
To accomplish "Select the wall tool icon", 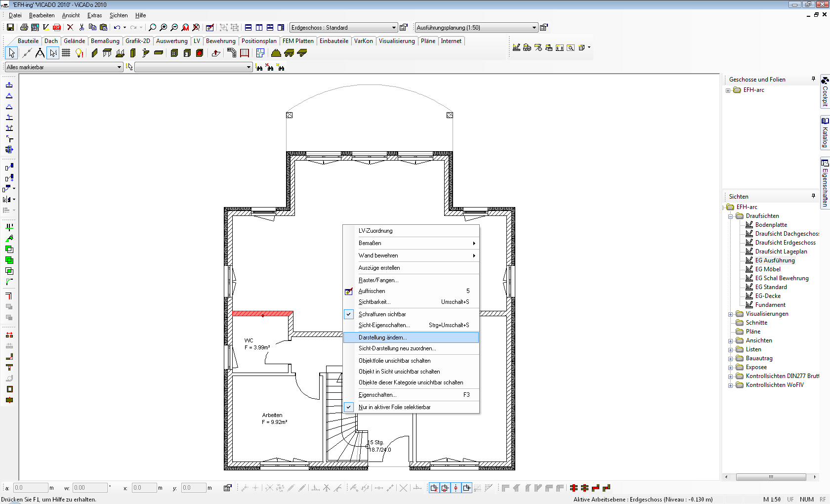I will click(x=94, y=53).
